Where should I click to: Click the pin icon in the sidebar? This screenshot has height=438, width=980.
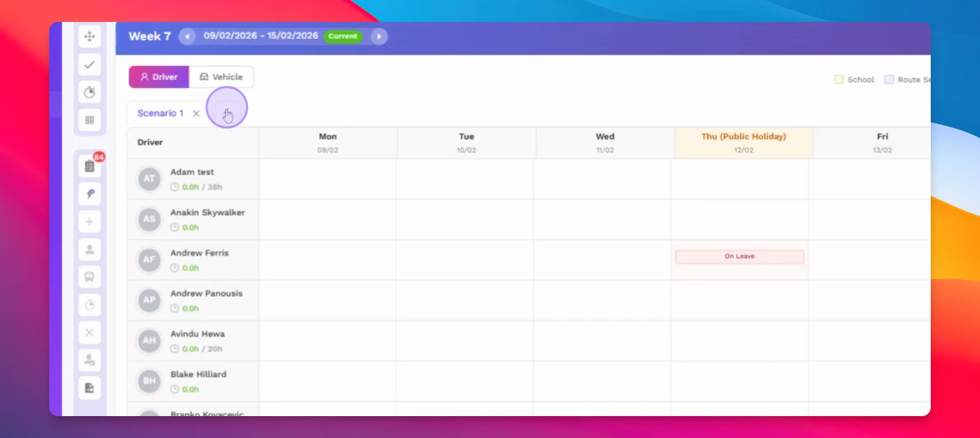[89, 194]
